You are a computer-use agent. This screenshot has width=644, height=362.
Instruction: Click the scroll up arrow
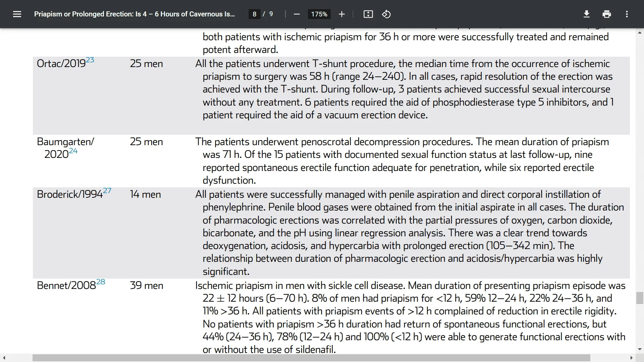pyautogui.click(x=640, y=33)
